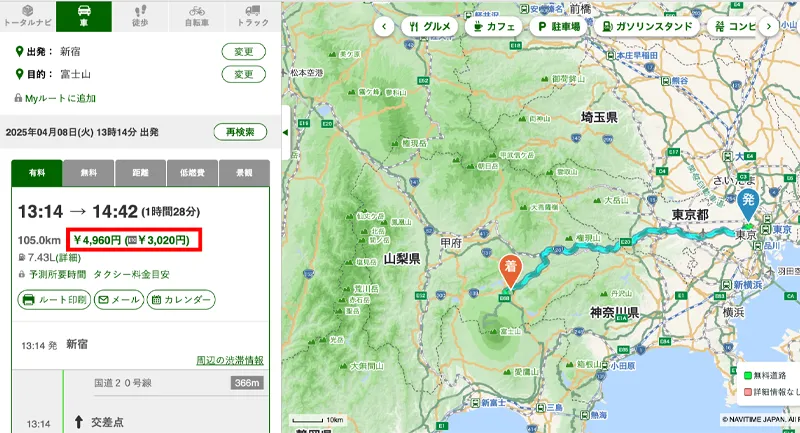The width and height of the screenshot is (800, 433).
Task: Click the 神奈川県 prefecture label
Action: (x=615, y=312)
